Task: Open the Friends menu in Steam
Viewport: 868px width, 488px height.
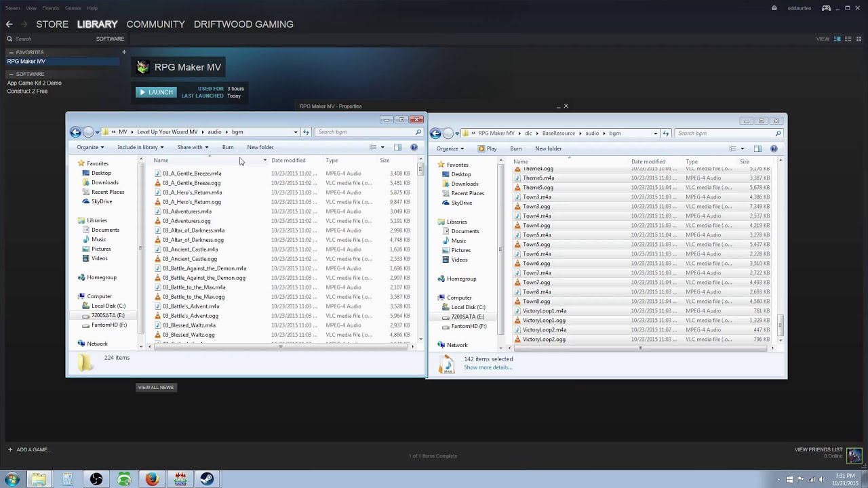Action: click(50, 8)
